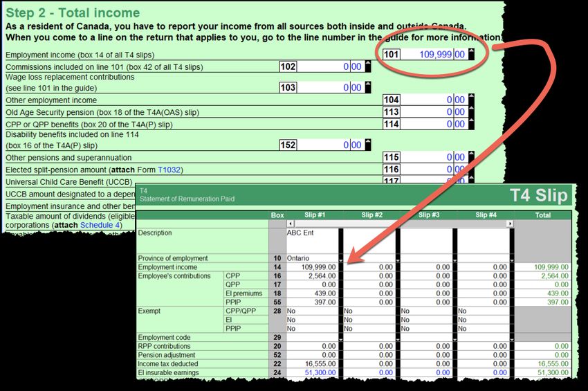Select the Slip #3 column header
Viewport: 588px width, 391px height.
point(429,215)
